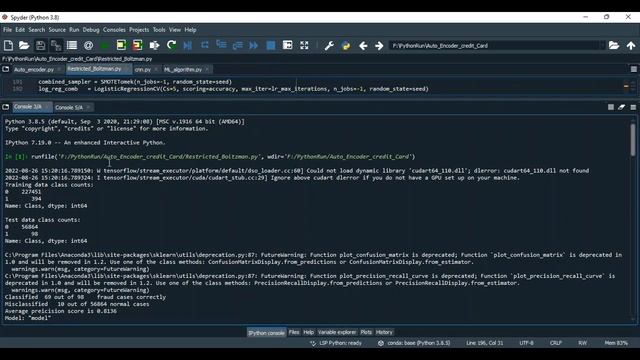Open the Source menu
The width and height of the screenshot is (640, 360).
[x=57, y=30]
